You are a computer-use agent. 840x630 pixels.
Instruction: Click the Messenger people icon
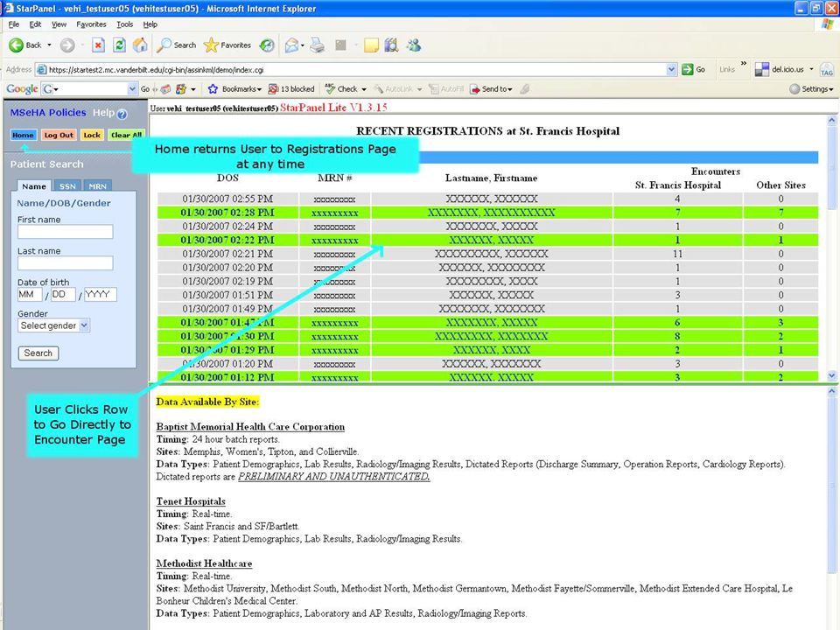[x=414, y=45]
